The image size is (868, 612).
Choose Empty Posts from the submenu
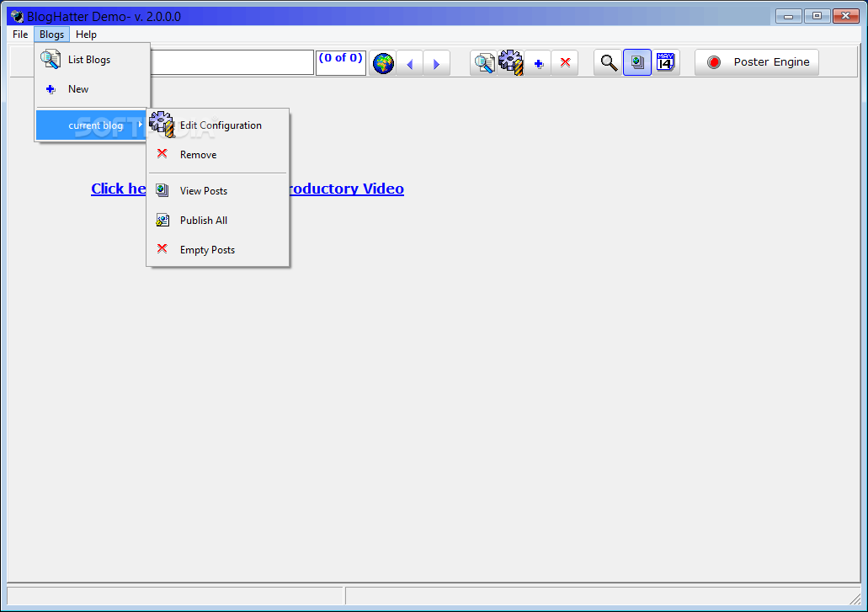click(x=217, y=249)
